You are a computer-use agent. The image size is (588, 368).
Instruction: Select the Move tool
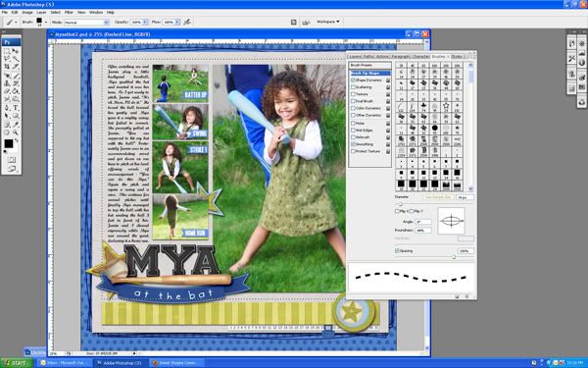(x=16, y=51)
